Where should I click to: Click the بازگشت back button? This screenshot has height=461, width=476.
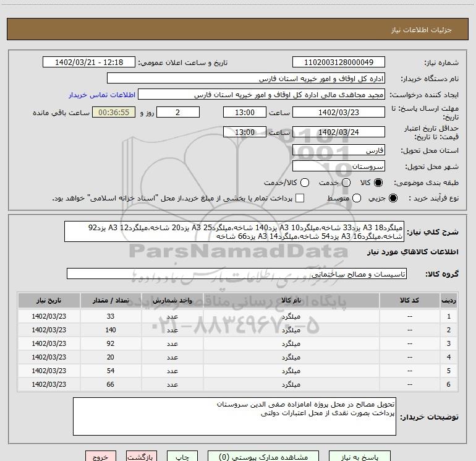142,457
